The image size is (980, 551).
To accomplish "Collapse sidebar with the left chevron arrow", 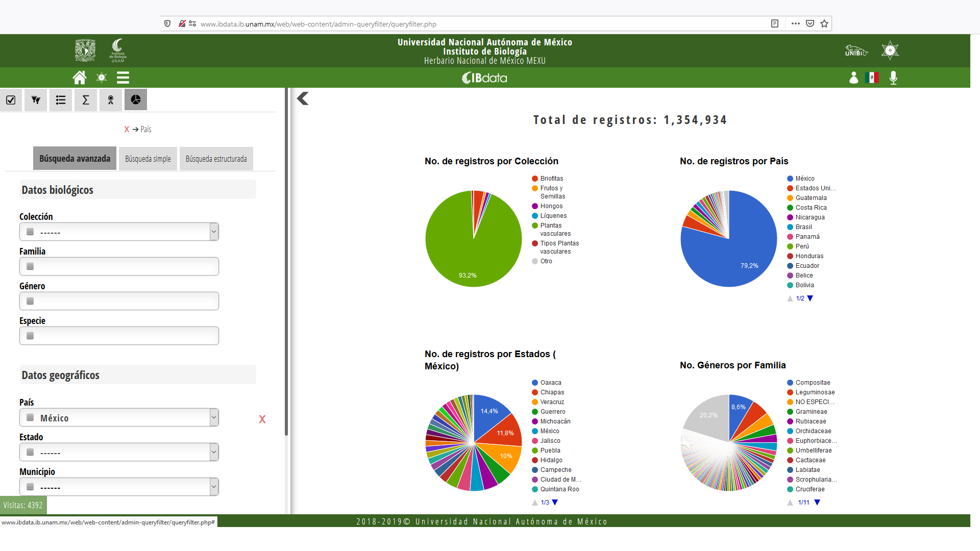I will [x=303, y=98].
